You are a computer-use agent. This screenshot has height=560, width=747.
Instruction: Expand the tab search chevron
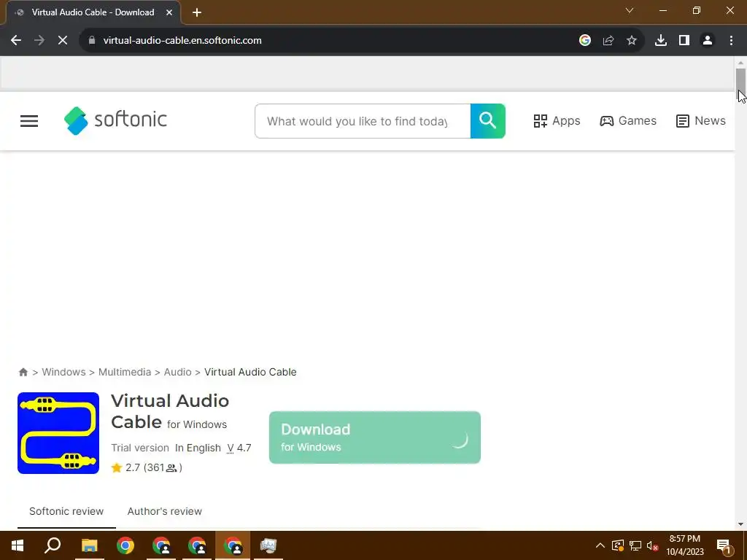pos(630,10)
